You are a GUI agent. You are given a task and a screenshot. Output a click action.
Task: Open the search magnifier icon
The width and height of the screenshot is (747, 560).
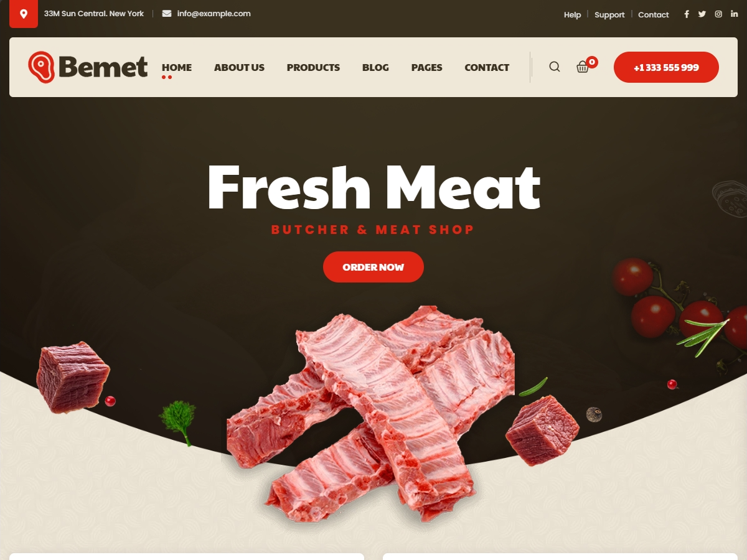[x=555, y=67]
